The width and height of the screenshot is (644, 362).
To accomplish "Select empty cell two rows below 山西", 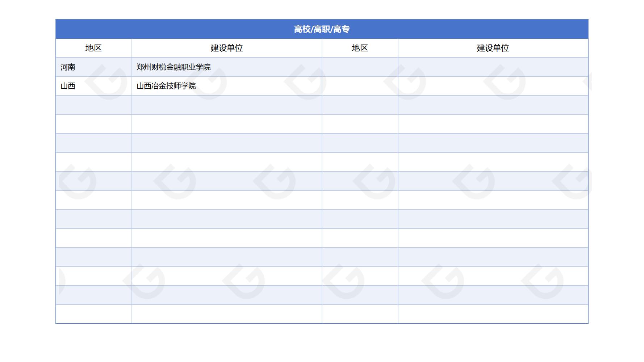I will (93, 124).
